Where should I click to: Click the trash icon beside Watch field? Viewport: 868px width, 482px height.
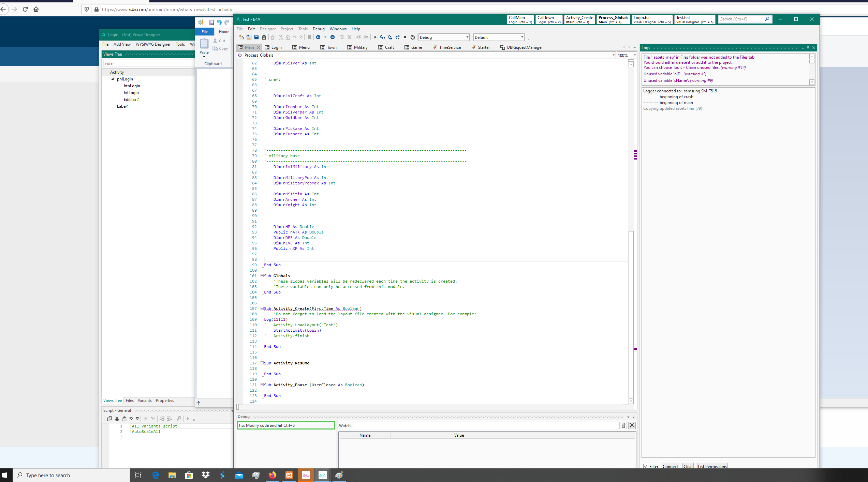tap(623, 425)
